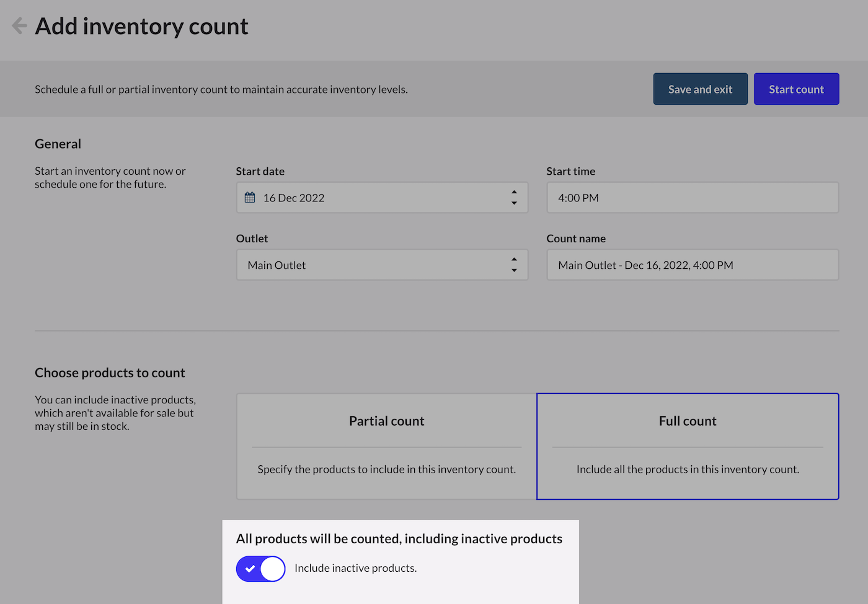The height and width of the screenshot is (604, 868).
Task: Click the down arrow in Outlet field
Action: pyautogui.click(x=514, y=271)
